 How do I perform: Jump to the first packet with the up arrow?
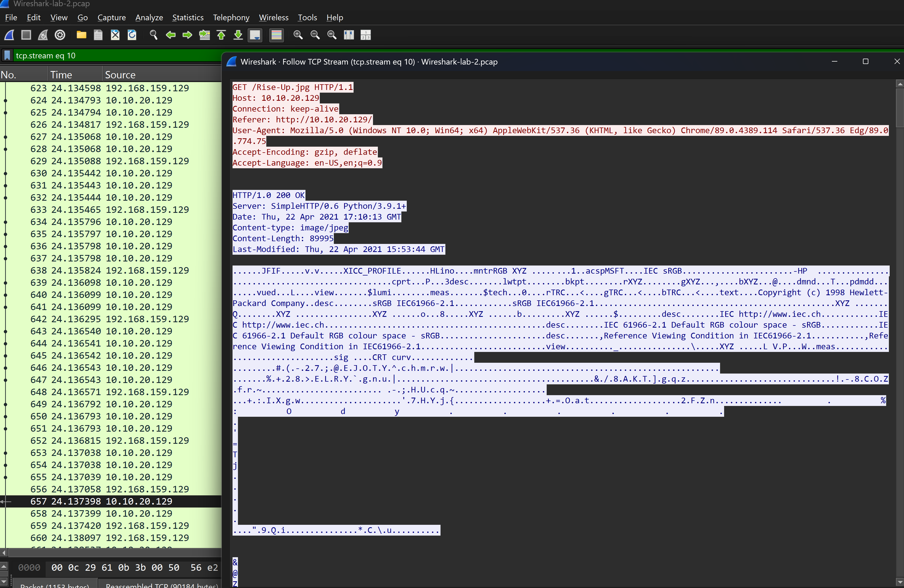(221, 35)
